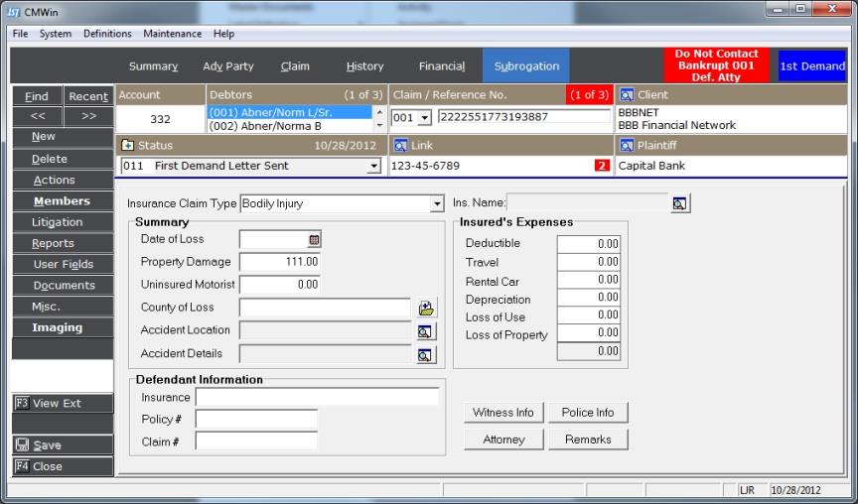This screenshot has height=504, width=858.
Task: Expand the claim number 001 dropdown
Action: [425, 118]
